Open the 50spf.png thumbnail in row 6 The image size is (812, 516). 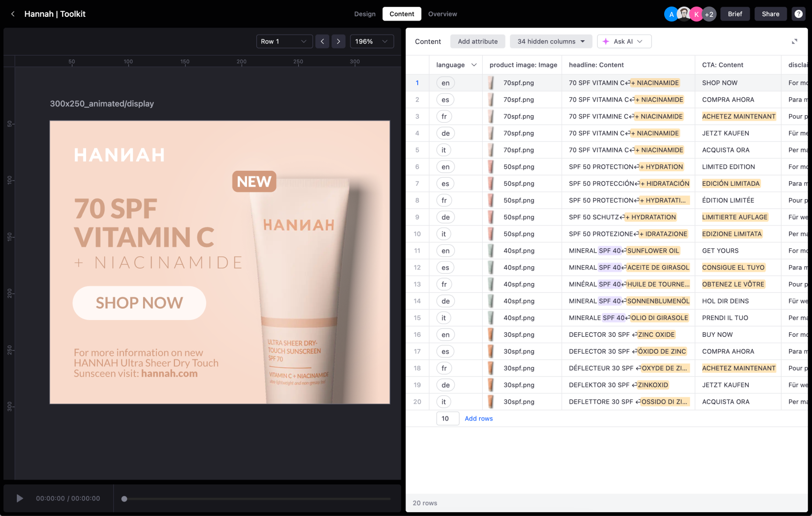pyautogui.click(x=491, y=167)
